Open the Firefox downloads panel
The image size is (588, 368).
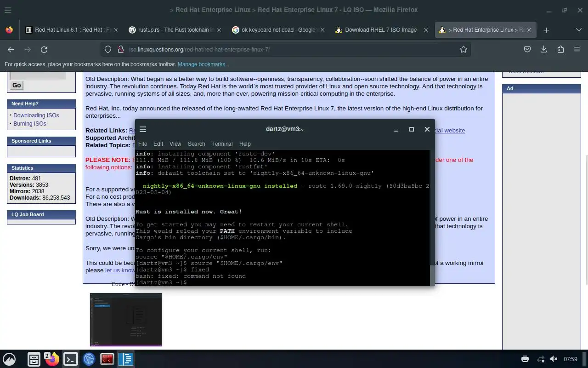pos(544,49)
